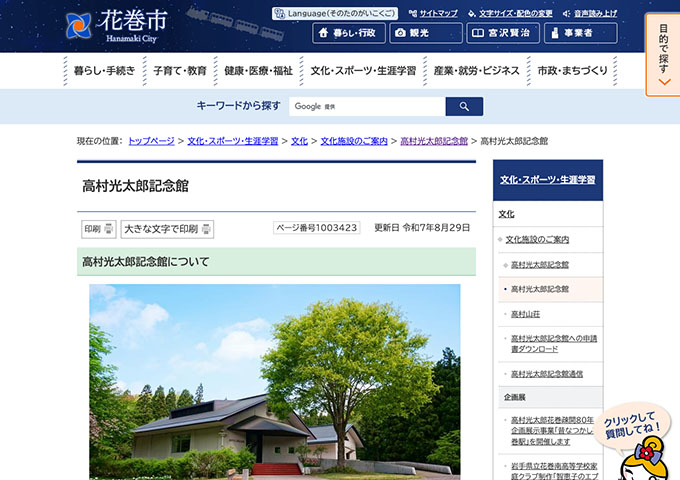Focus the Google keyword search field
Viewport: 680px width, 480px height.
tap(367, 106)
